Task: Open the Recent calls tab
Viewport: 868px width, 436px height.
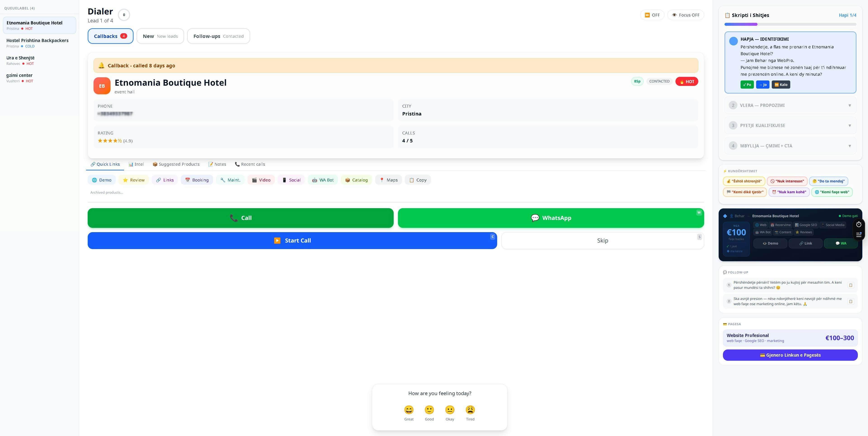Action: coord(250,164)
